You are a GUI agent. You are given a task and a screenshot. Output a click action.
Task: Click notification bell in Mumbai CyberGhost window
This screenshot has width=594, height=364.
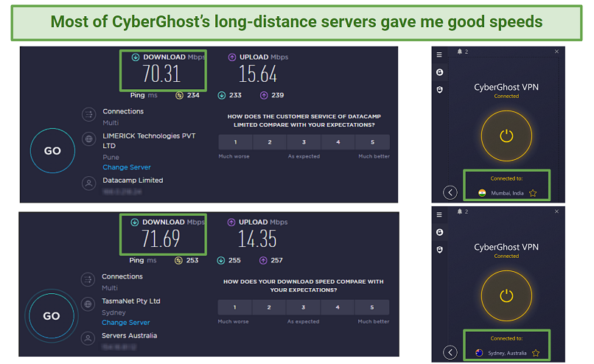tap(460, 52)
